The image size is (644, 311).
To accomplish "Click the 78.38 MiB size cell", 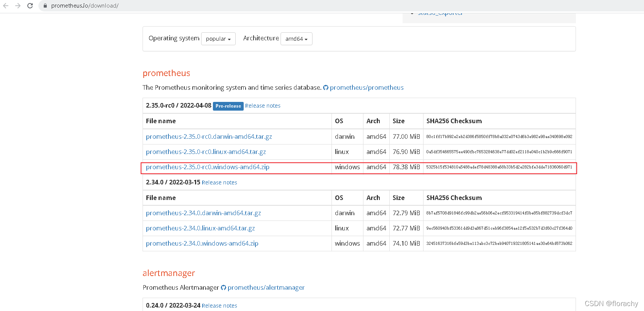I will tap(406, 167).
